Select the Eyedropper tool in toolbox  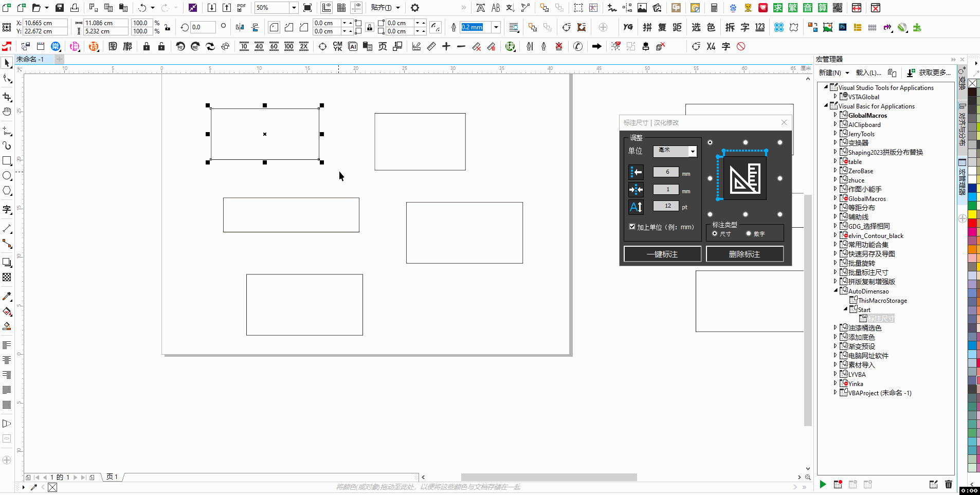point(7,297)
